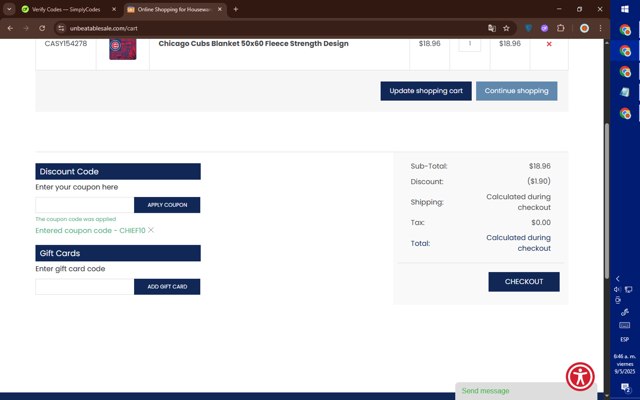The width and height of the screenshot is (640, 400).
Task: Go back to the previous page
Action: [x=10, y=28]
